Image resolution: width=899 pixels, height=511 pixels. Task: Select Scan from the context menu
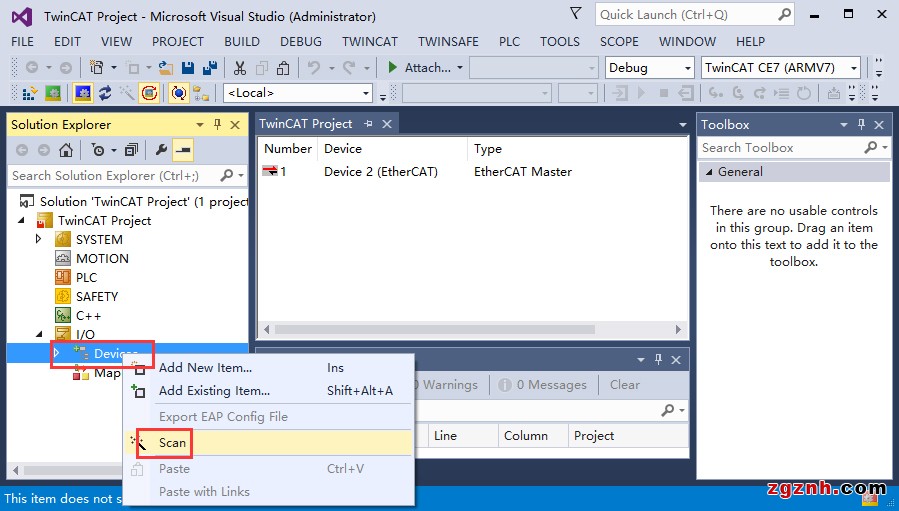[172, 442]
